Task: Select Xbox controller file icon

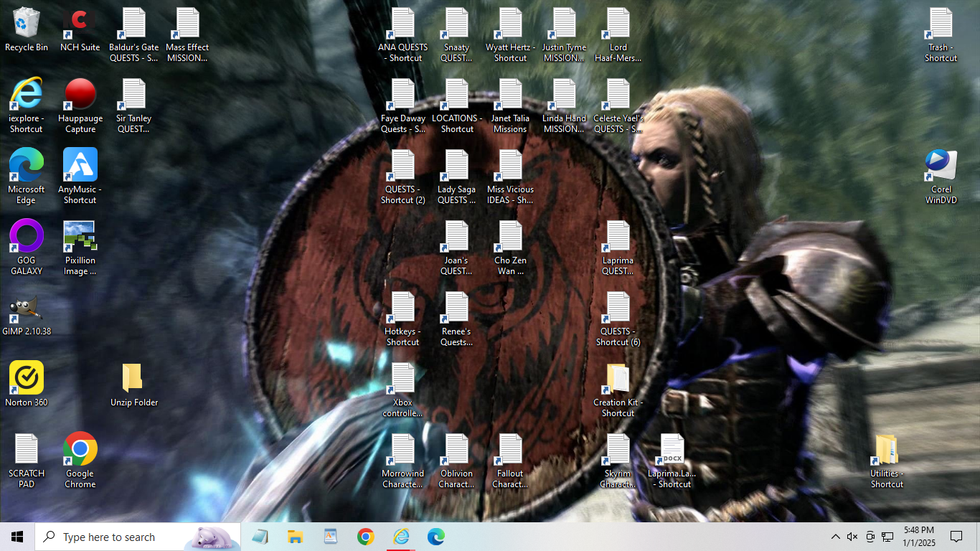Action: (x=403, y=389)
